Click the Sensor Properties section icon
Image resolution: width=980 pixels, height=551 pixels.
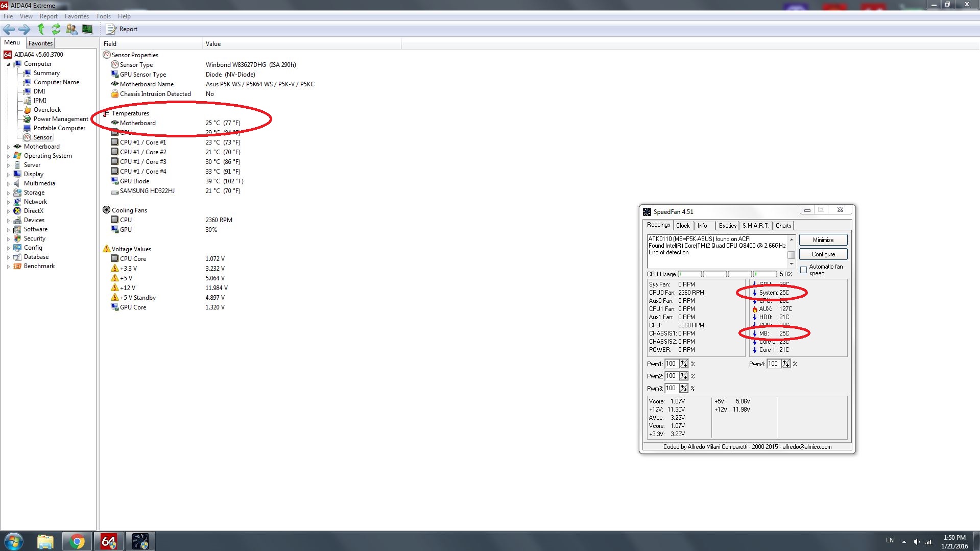coord(107,55)
